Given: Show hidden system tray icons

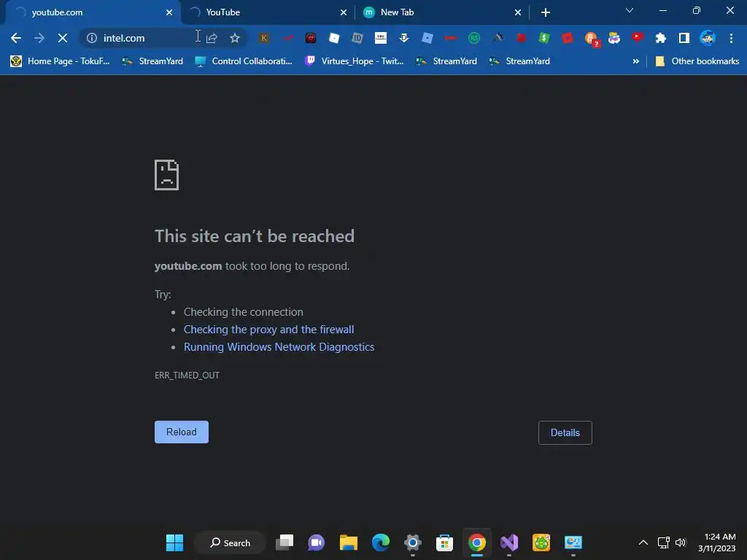Looking at the screenshot, I should 643,542.
